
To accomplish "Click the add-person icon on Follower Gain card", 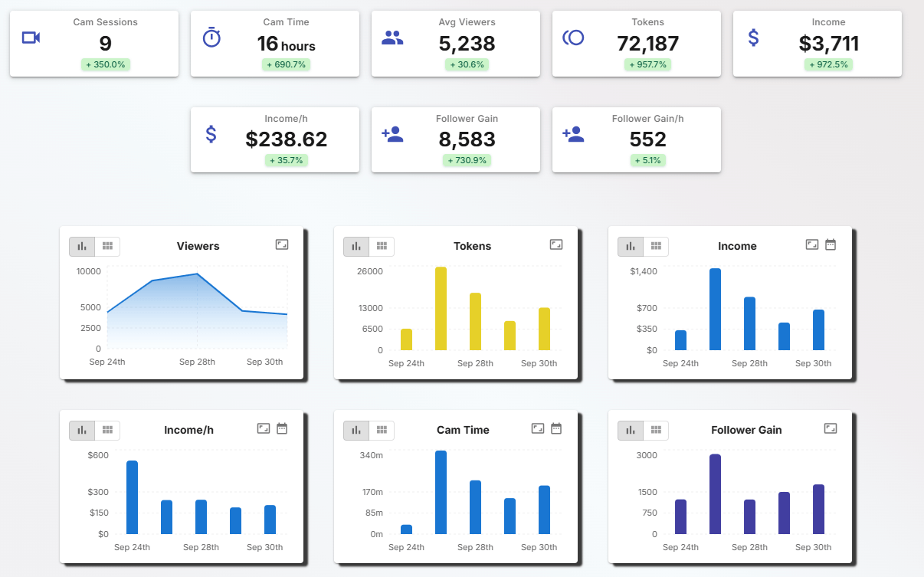I will (x=392, y=134).
